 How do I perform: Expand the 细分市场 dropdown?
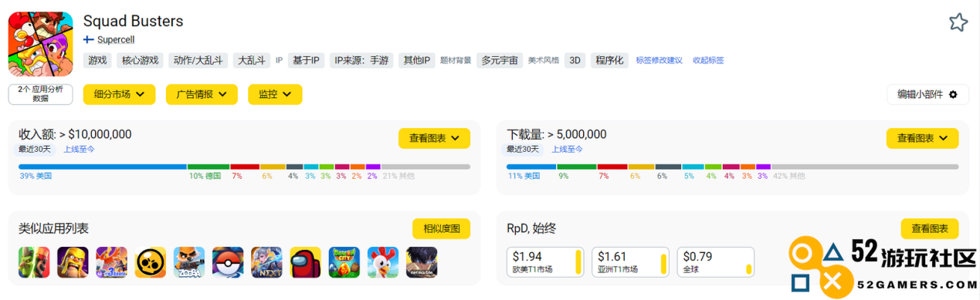(119, 94)
